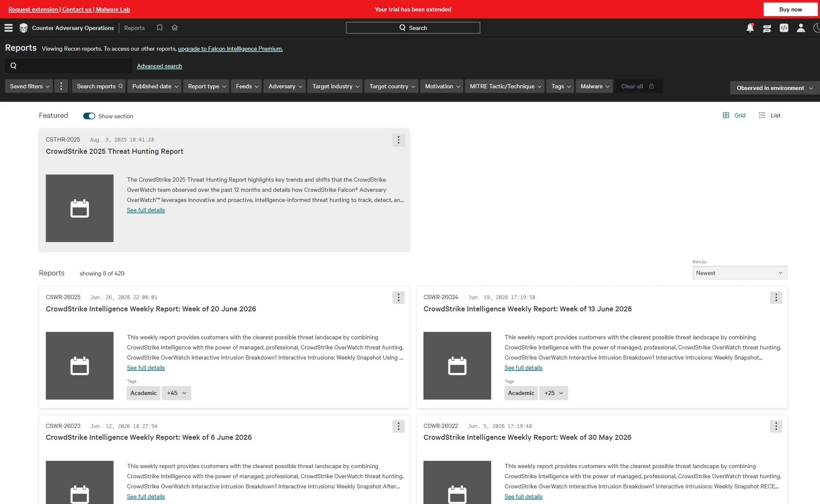Click the Buy now button

click(790, 9)
